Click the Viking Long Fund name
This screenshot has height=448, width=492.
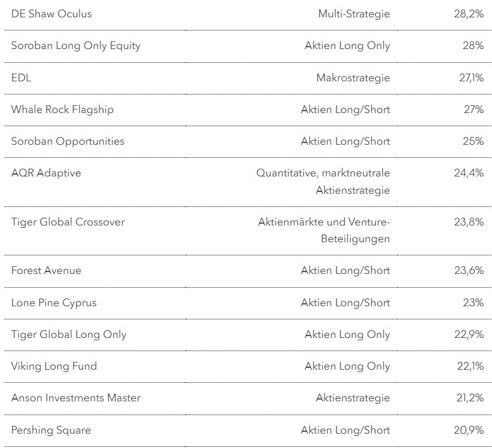[53, 366]
